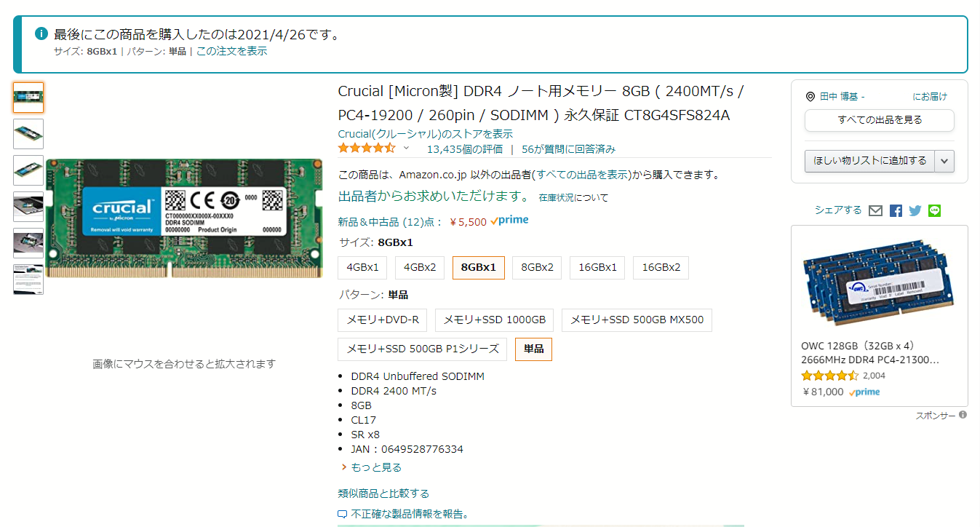Click the delivery location pin icon

pos(810,97)
